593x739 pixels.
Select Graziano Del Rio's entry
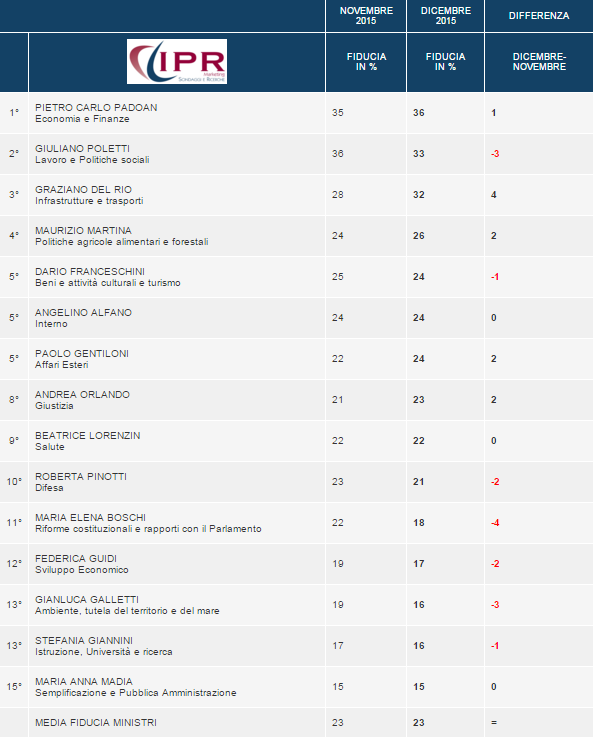[89, 195]
